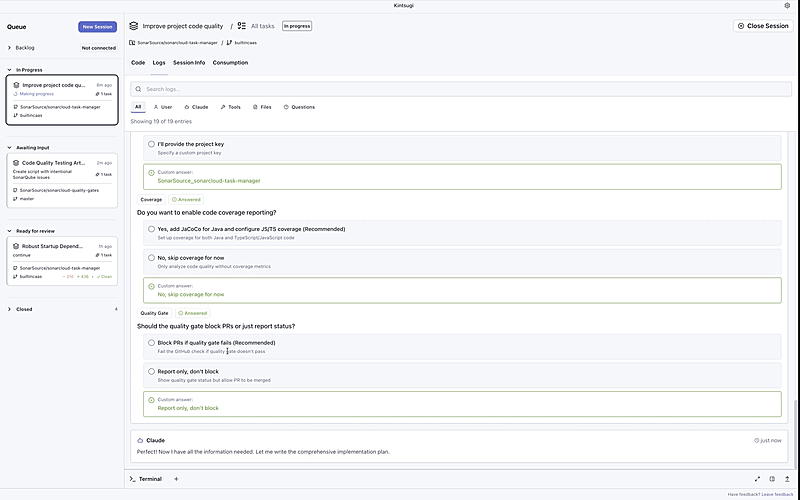
Task: Click the Search logs input field
Action: pyautogui.click(x=461, y=89)
